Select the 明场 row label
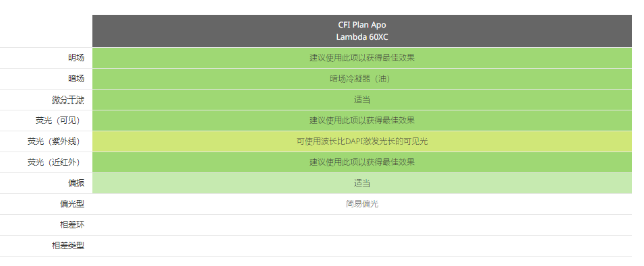The height and width of the screenshot is (266, 644). coord(76,58)
